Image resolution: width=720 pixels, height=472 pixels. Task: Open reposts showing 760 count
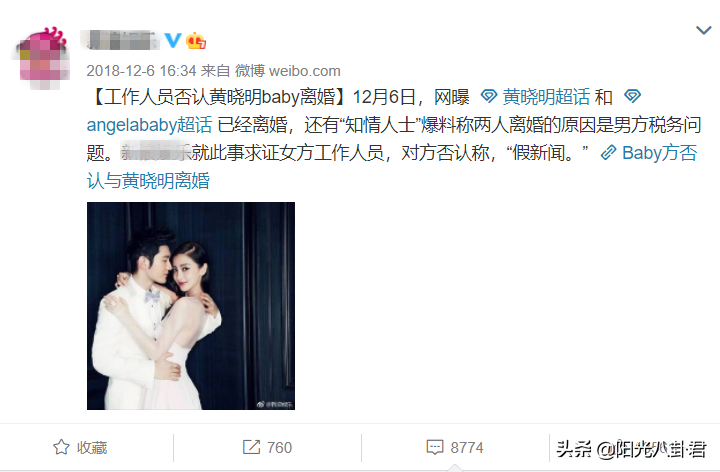267,447
